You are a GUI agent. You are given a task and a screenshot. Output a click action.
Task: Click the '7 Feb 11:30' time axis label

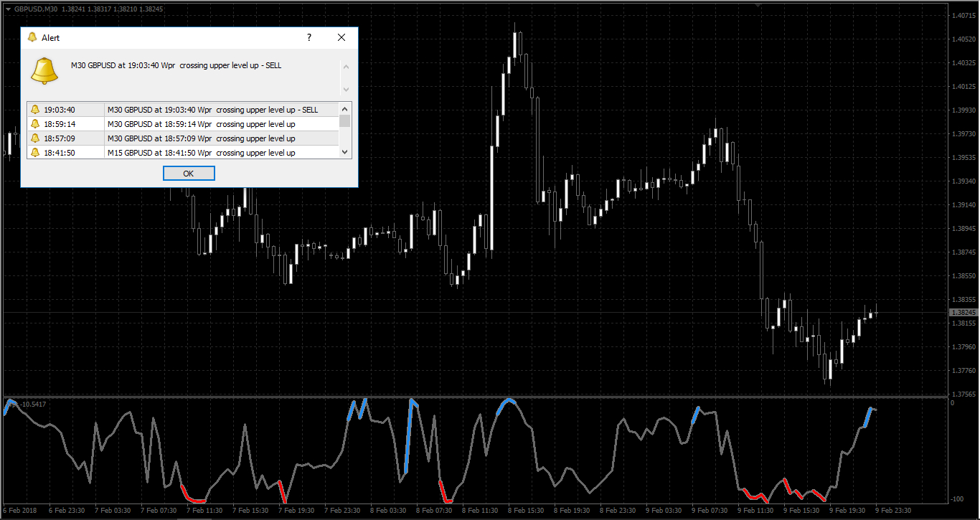pyautogui.click(x=205, y=511)
